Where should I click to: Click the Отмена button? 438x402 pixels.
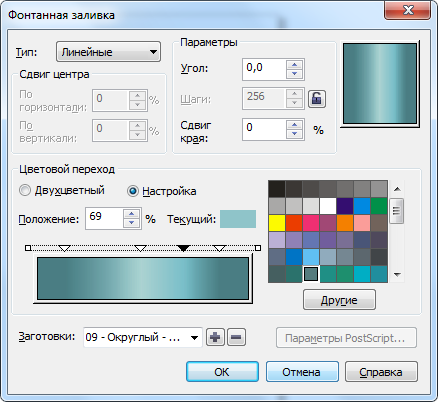[x=302, y=372]
